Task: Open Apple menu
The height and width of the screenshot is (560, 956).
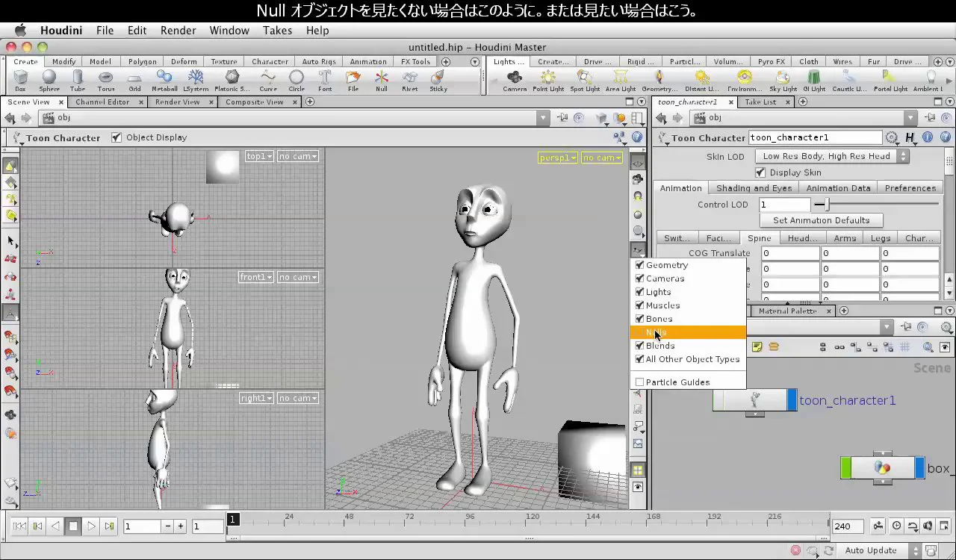Action: pos(20,31)
